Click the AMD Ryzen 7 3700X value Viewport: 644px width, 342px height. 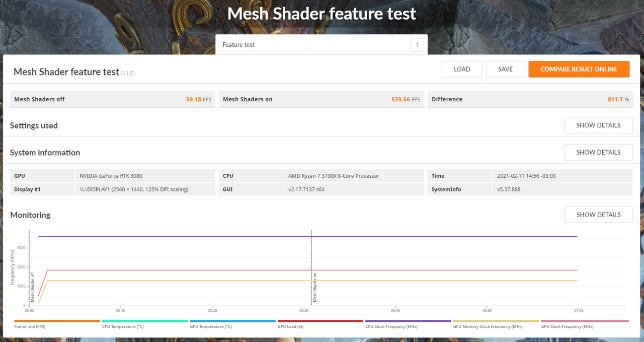pos(334,176)
